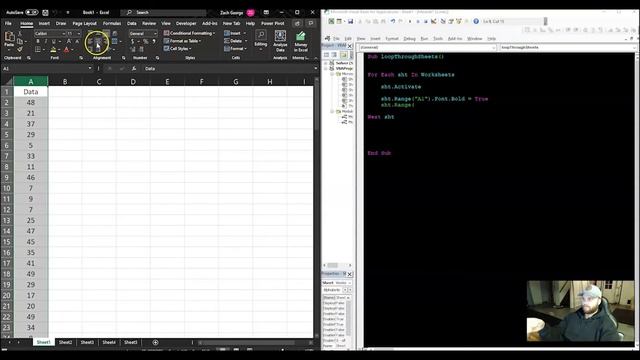Open the Tools menu in VBA editor
Image resolution: width=640 pixels, height=360 pixels.
(438, 38)
